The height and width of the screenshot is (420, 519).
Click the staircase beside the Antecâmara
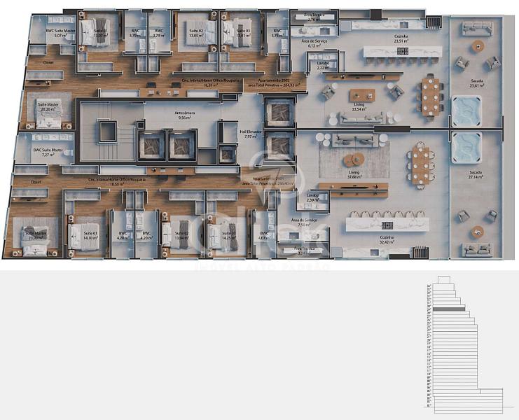point(105,132)
